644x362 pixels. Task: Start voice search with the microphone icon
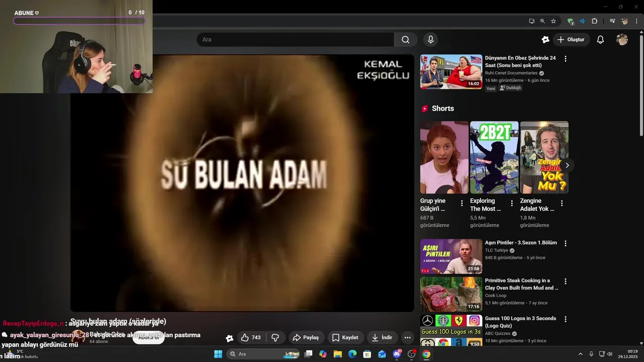pyautogui.click(x=430, y=40)
